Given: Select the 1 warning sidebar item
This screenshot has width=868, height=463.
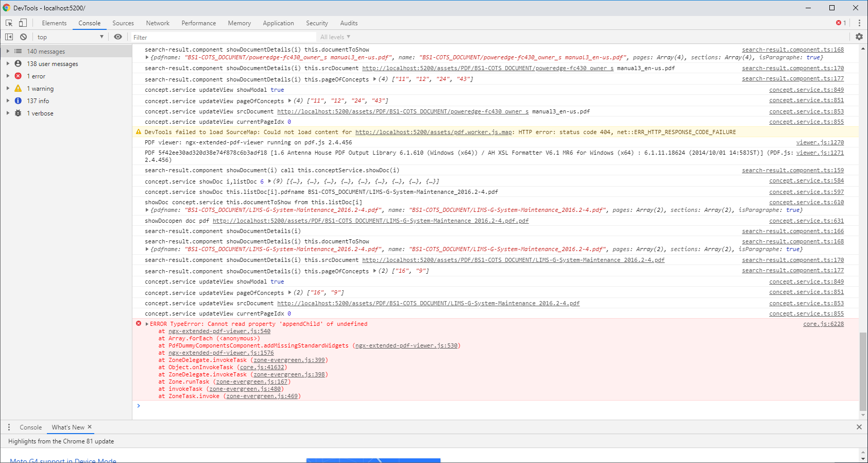Looking at the screenshot, I should tap(66, 89).
